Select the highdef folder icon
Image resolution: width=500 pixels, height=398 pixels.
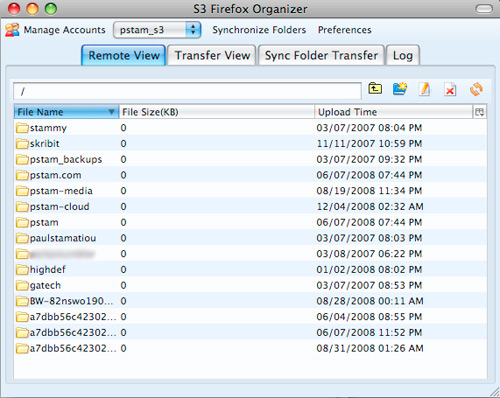click(22, 270)
